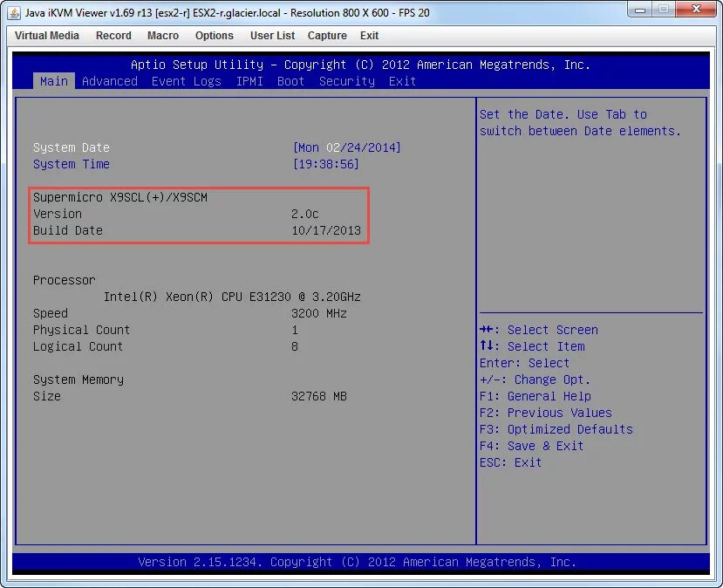Click the Version value 2.0c
Viewport: 723px width, 588px height.
coord(304,214)
